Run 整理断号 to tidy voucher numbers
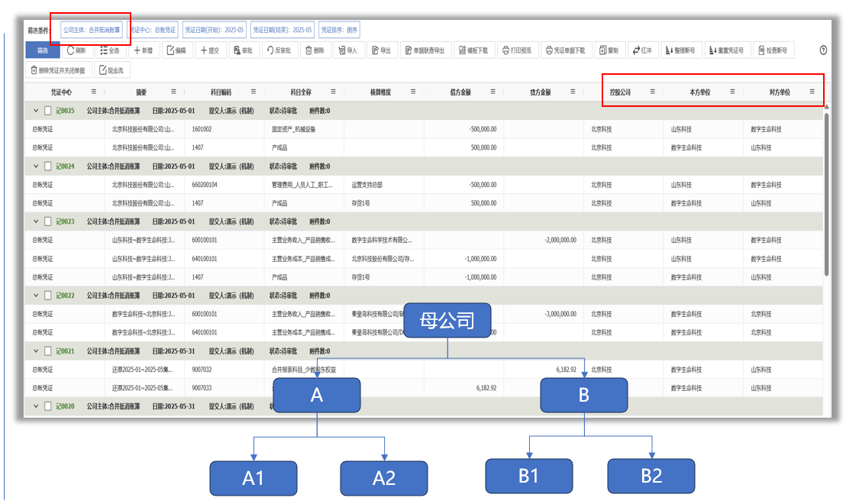This screenshot has width=859, height=504. pos(680,50)
